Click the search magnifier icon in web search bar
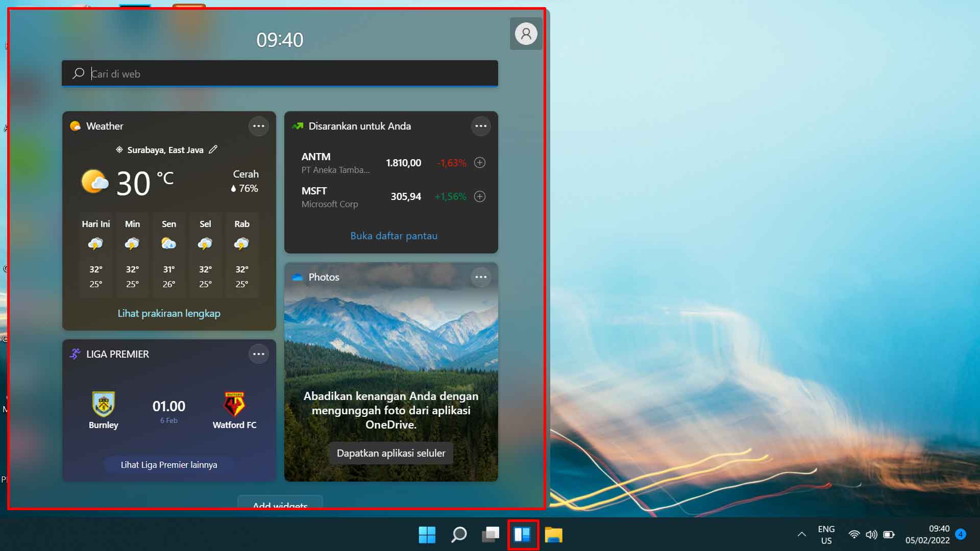The height and width of the screenshot is (551, 980). pyautogui.click(x=78, y=73)
